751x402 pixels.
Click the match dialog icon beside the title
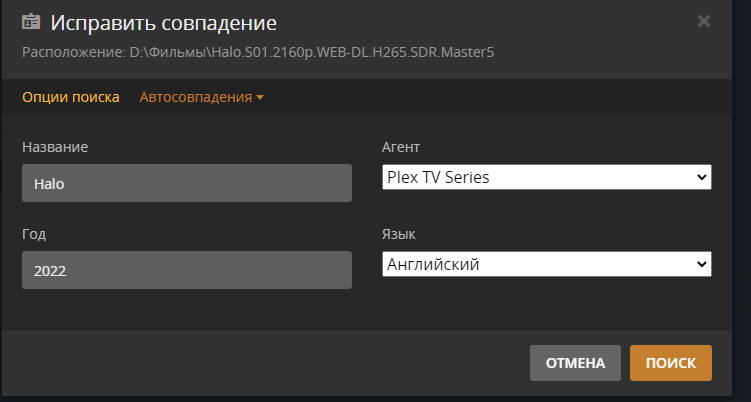point(31,22)
